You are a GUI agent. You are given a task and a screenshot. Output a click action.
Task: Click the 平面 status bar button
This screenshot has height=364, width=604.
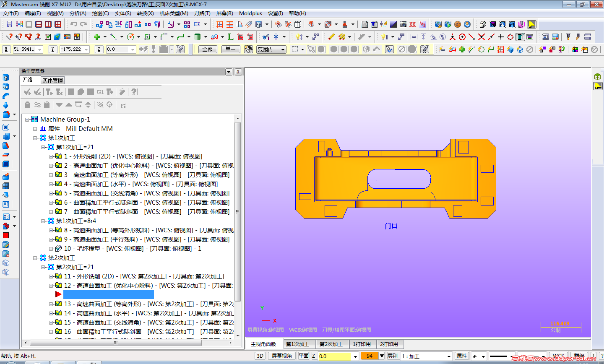point(304,356)
